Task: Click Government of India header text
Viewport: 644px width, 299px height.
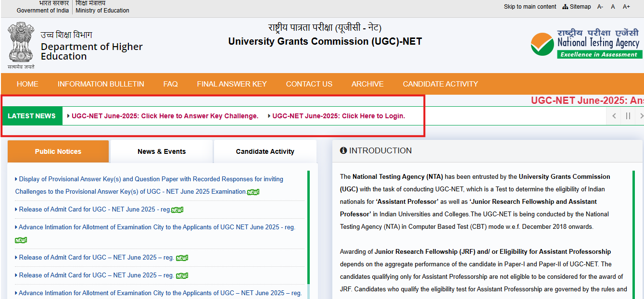Action: [43, 11]
